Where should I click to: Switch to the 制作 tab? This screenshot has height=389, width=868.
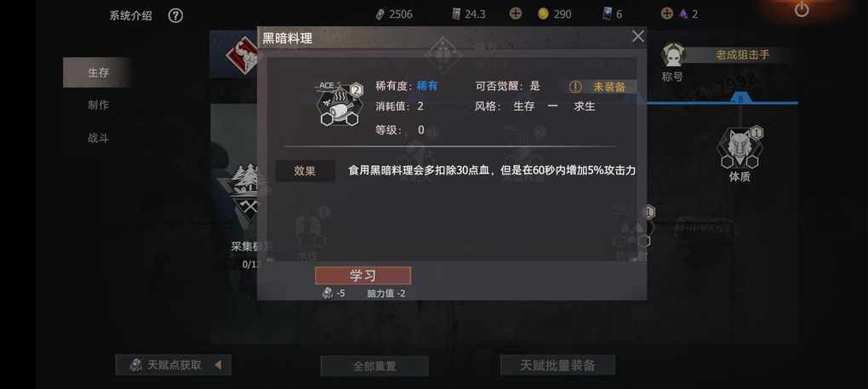[x=97, y=106]
